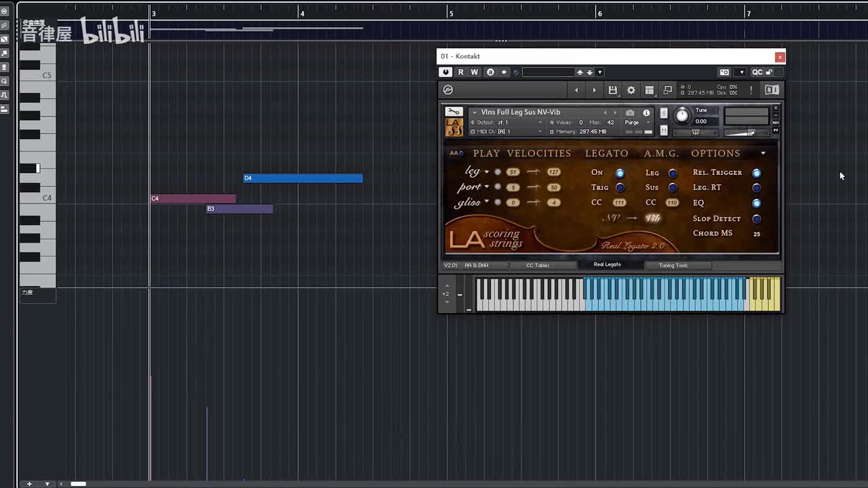
Task: Open the Options panel dropdown arrow
Action: [763, 154]
